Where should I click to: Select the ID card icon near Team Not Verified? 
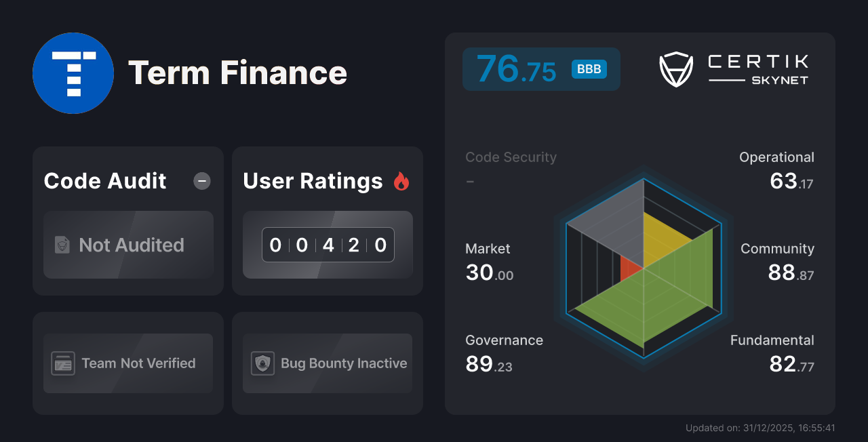(64, 363)
